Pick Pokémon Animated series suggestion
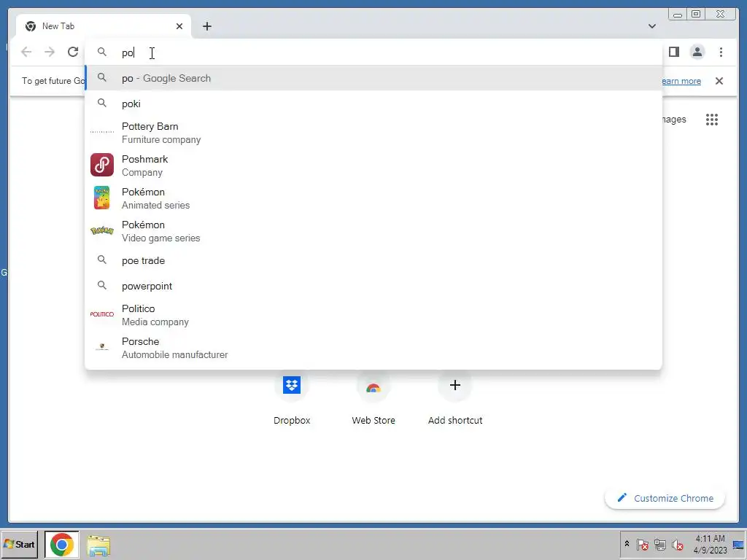Image resolution: width=747 pixels, height=560 pixels. tap(373, 198)
